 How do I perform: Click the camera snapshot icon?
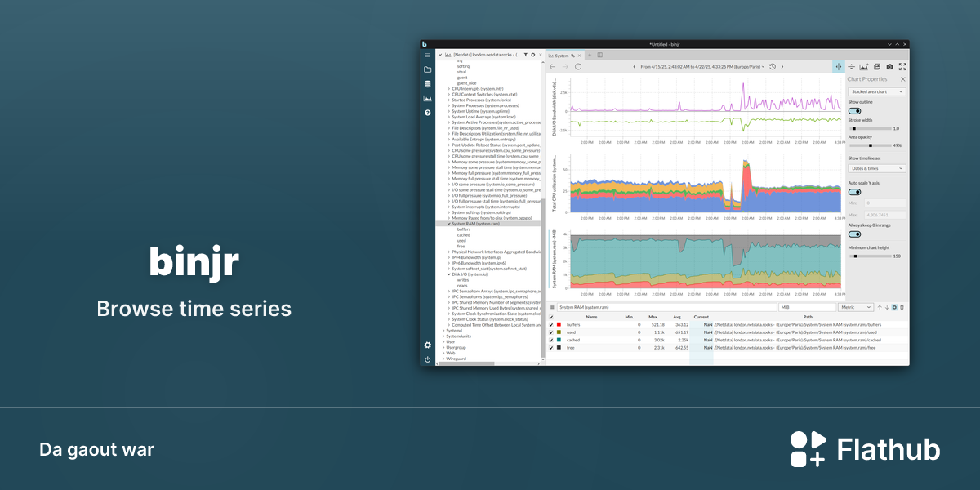[889, 66]
